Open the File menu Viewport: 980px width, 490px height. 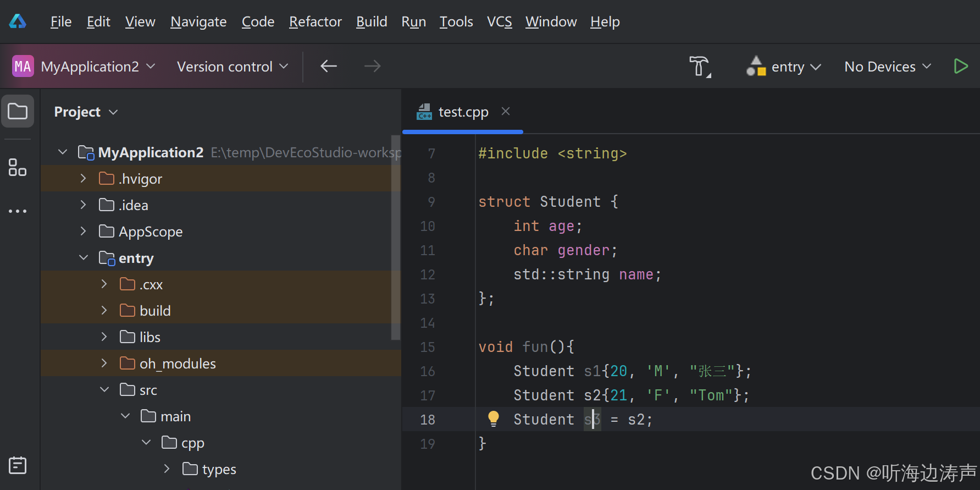[61, 21]
